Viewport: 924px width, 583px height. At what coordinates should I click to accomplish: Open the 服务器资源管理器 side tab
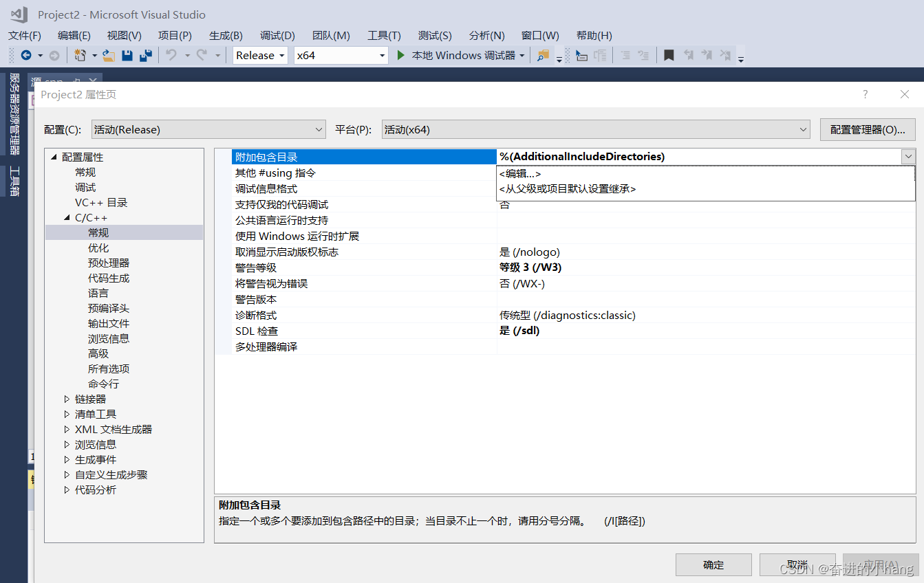tap(14, 114)
